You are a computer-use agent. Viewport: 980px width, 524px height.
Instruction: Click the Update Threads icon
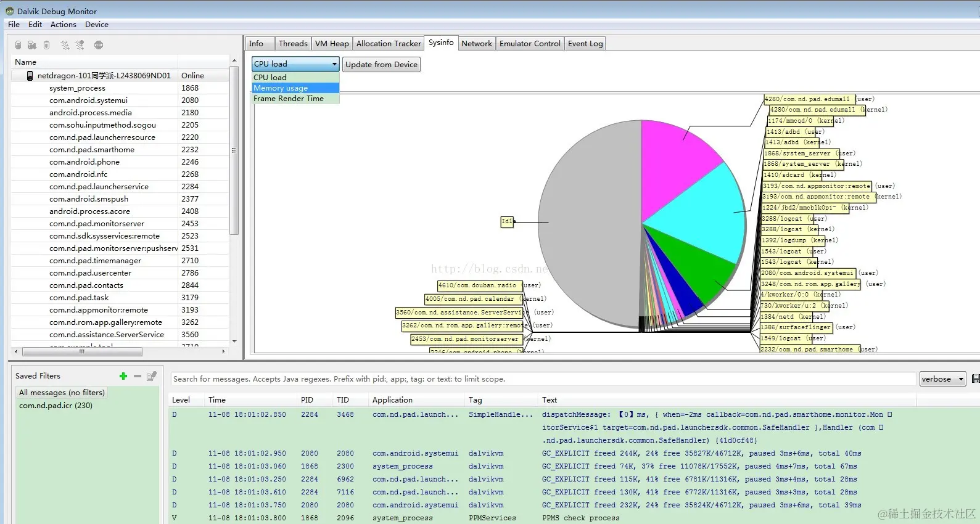pyautogui.click(x=65, y=45)
